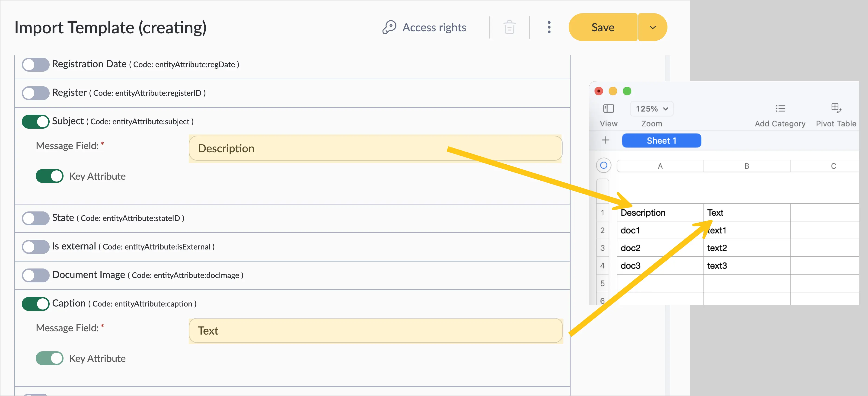
Task: Click the doc1 cell
Action: tap(660, 230)
